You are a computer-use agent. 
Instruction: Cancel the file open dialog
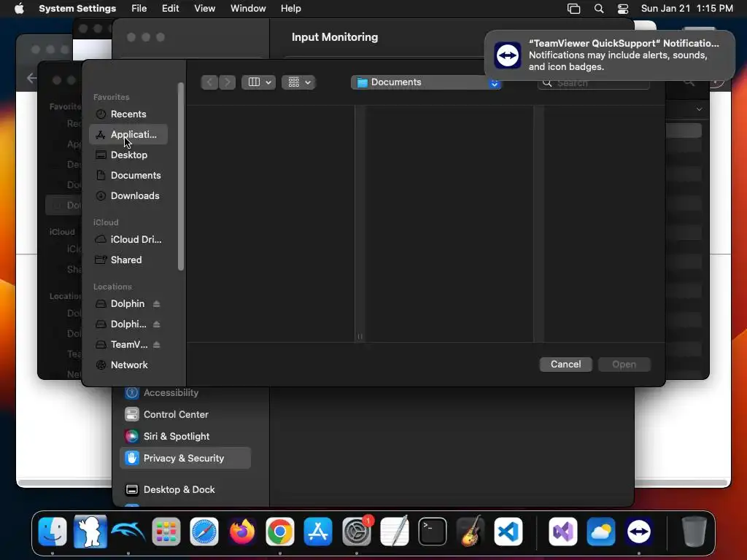(x=565, y=365)
